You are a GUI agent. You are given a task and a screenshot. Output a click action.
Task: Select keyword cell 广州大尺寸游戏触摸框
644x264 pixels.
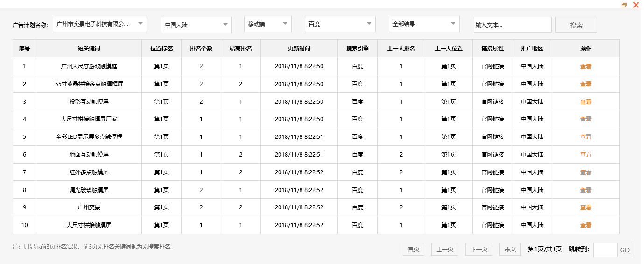coord(89,66)
